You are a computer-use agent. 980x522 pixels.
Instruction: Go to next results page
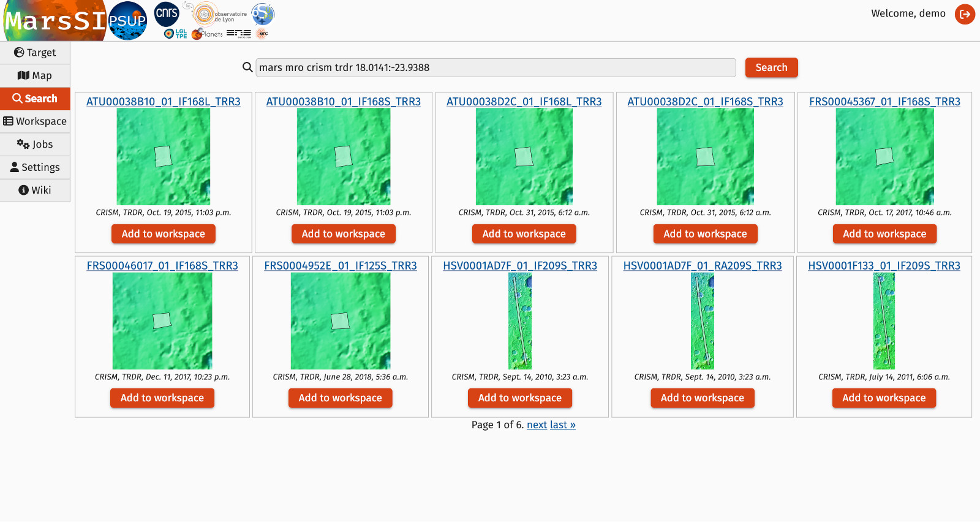[x=537, y=425]
